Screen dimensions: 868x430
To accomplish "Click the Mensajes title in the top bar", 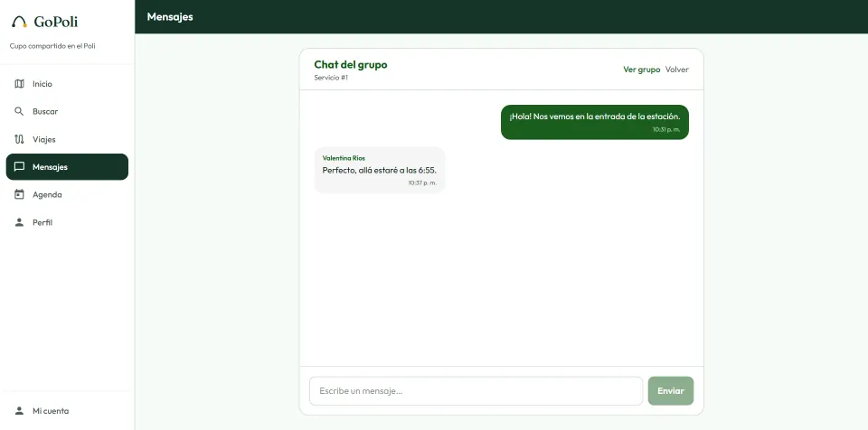I will tap(170, 17).
